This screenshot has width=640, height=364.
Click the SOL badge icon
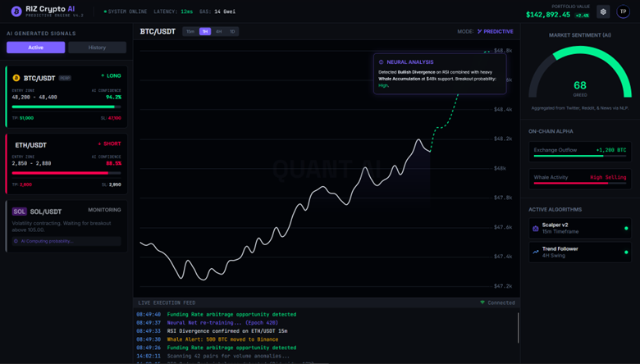[x=19, y=212]
